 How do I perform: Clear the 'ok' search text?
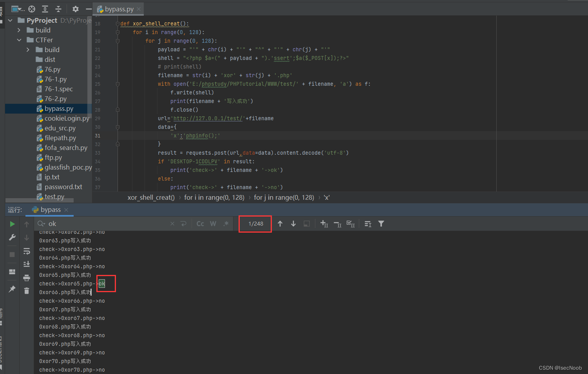coord(172,224)
